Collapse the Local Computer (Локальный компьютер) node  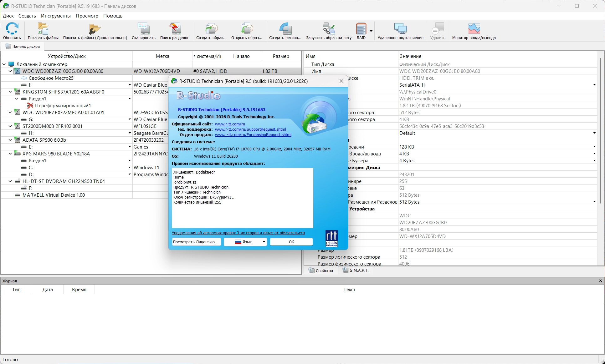click(4, 64)
